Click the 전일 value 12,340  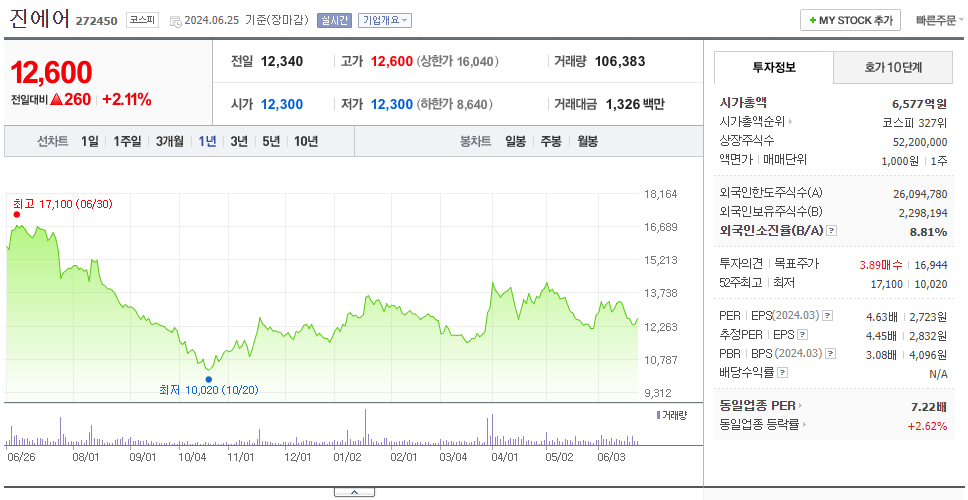[282, 61]
